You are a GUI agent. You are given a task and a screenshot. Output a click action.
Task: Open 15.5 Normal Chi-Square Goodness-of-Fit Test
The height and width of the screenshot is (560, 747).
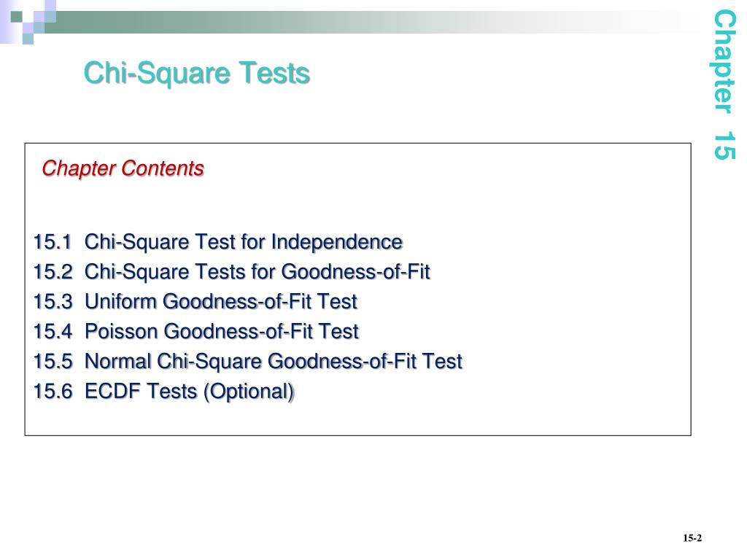click(248, 362)
